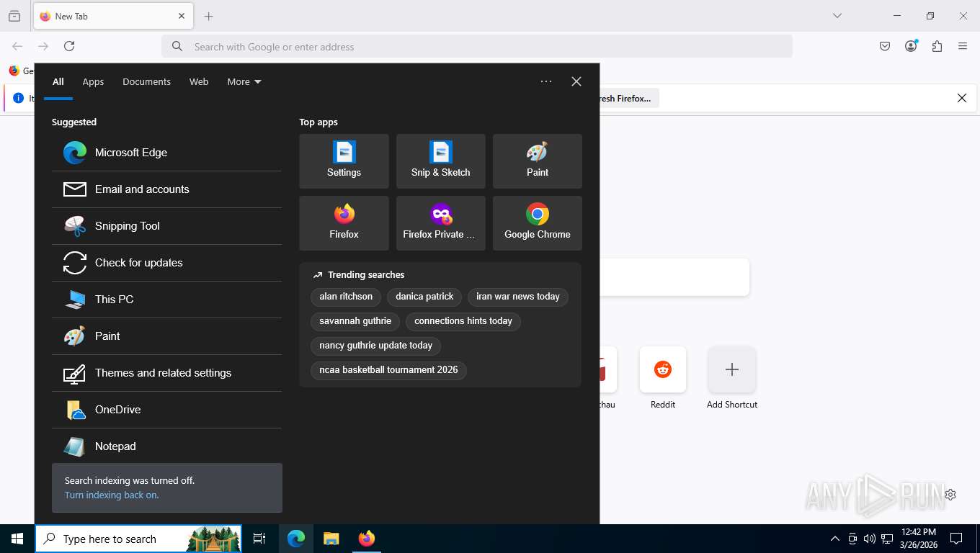Open OneDrive from Suggested list
This screenshot has width=980, height=553.
(x=166, y=410)
